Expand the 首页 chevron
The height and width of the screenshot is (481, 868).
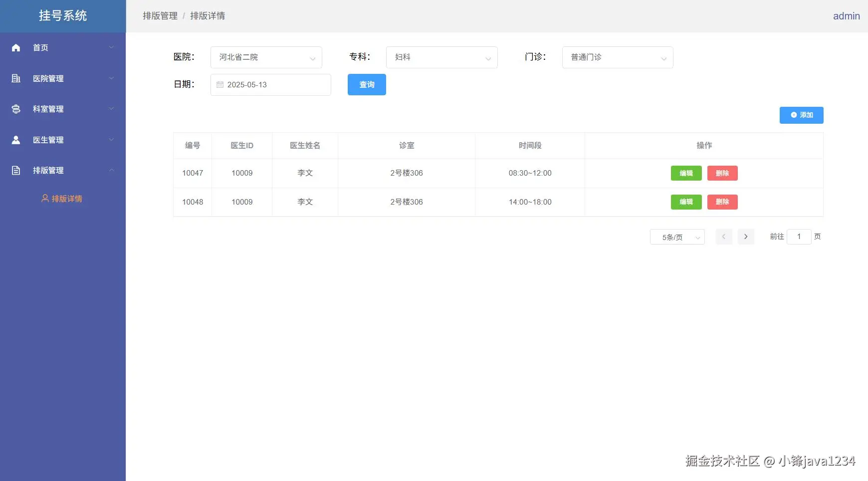pos(111,47)
